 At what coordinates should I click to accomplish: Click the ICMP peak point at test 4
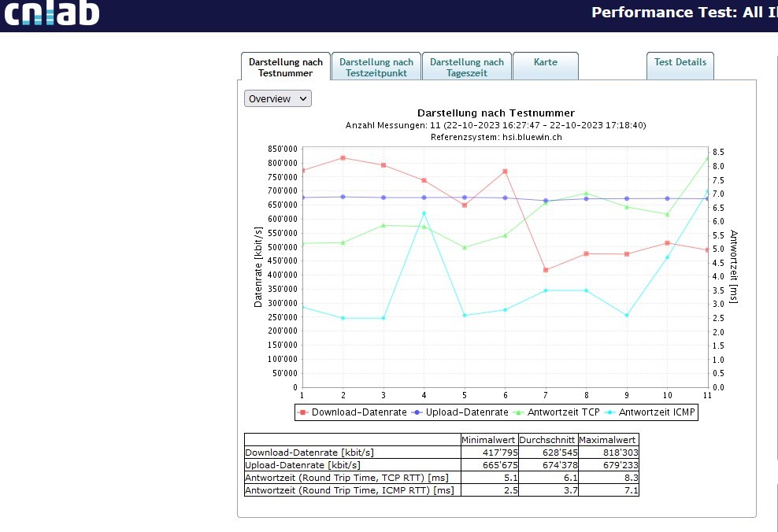coord(424,213)
